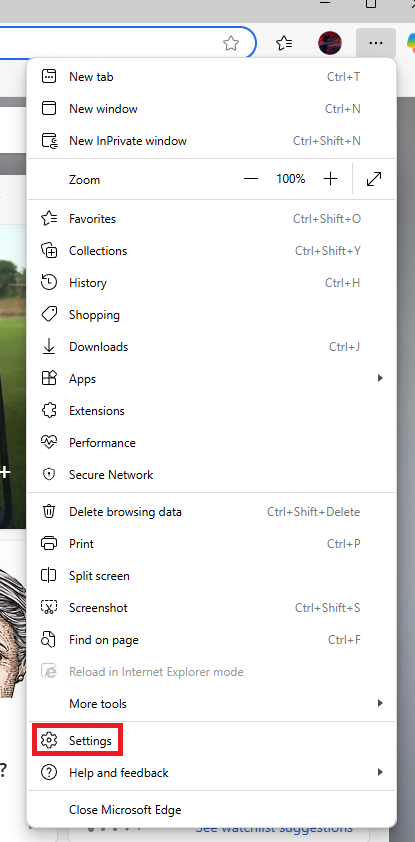Screen dimensions: 415x842
Task: Click the Copilot icon at top right
Action: (410, 43)
